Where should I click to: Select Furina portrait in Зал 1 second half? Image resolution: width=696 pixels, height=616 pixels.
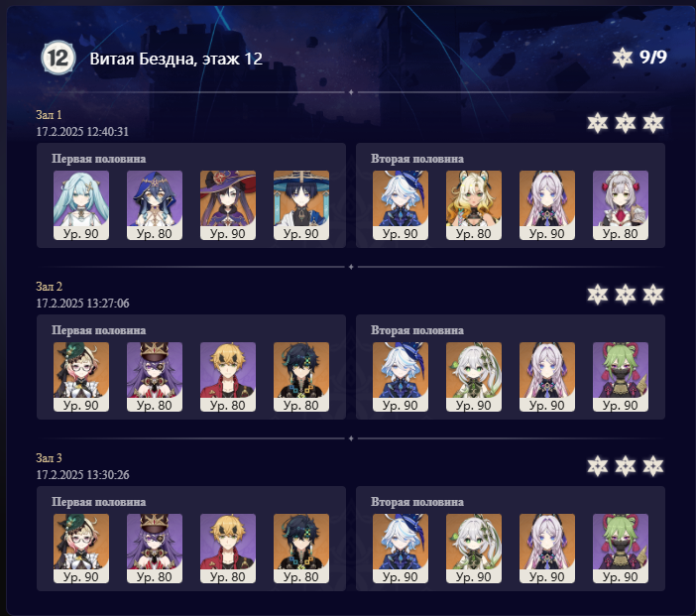(401, 205)
